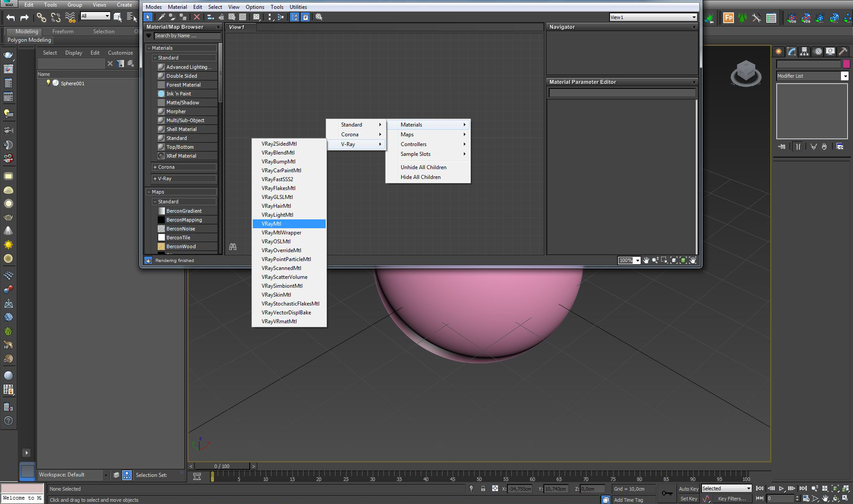
Task: Select VRayMtl from the V-Ray submenu
Action: point(289,224)
